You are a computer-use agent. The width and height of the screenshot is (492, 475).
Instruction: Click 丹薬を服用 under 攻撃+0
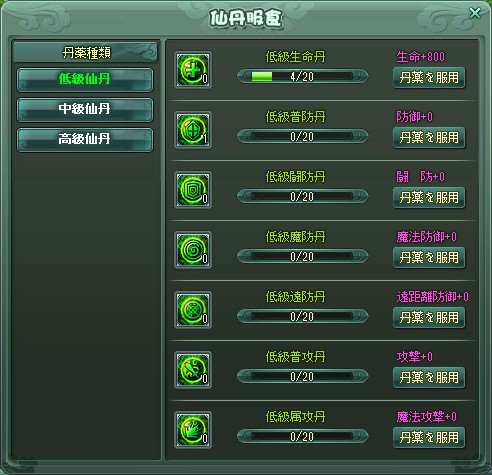429,378
